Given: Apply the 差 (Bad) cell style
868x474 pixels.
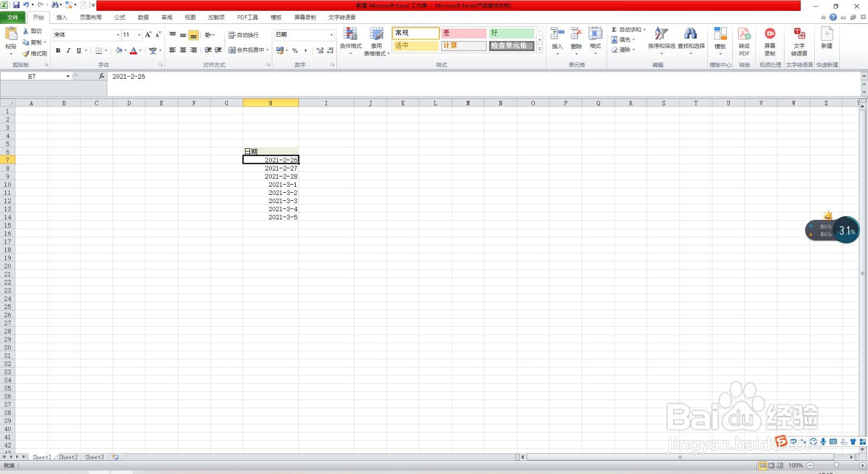Looking at the screenshot, I should click(463, 33).
